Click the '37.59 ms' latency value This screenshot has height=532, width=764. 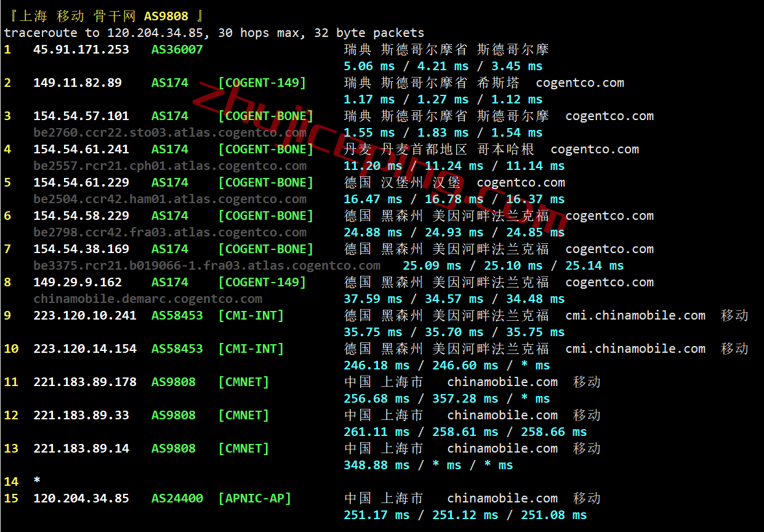(x=373, y=299)
